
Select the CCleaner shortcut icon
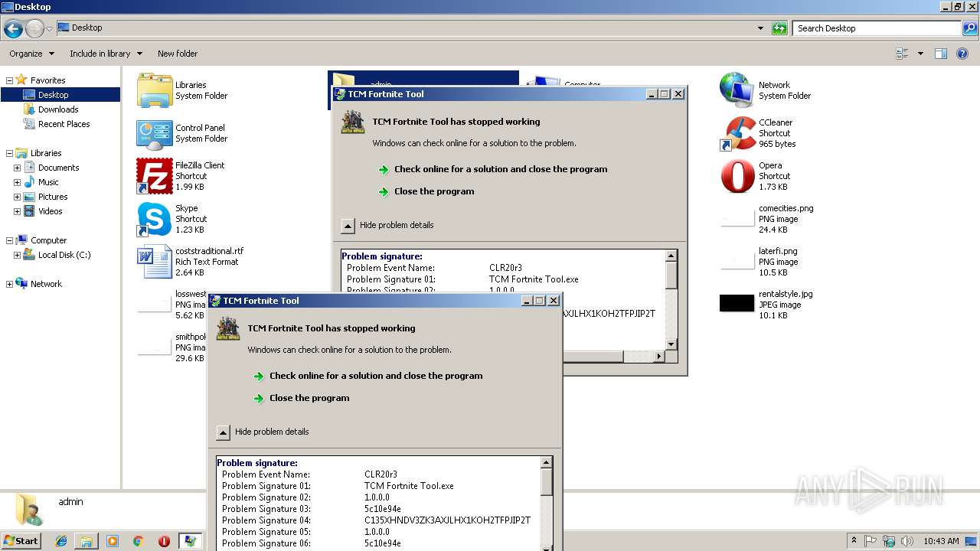[737, 133]
